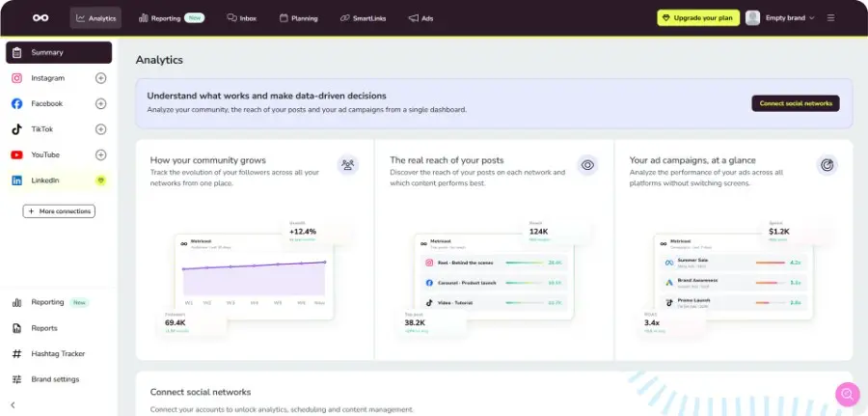Click the Summary clipboard icon

17,53
